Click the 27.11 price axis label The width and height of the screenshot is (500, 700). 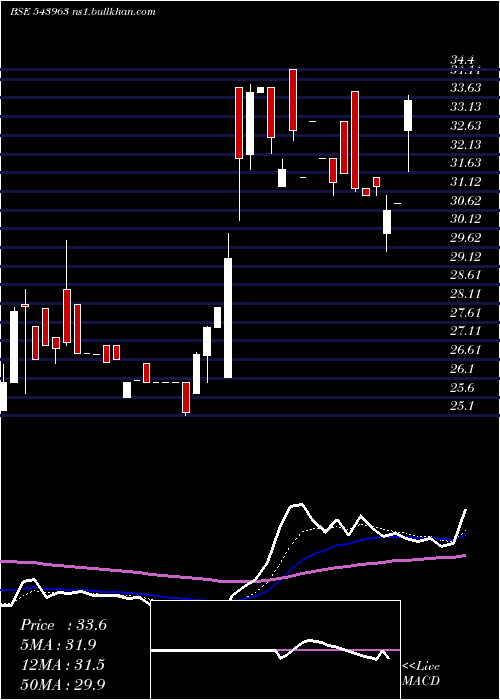(466, 331)
